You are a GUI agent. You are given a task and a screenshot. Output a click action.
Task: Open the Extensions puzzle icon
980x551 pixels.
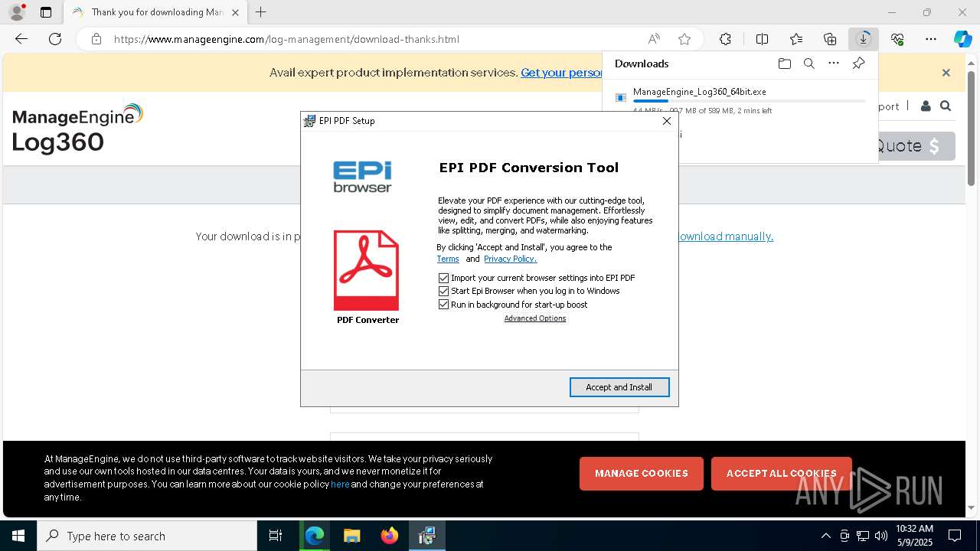725,39
